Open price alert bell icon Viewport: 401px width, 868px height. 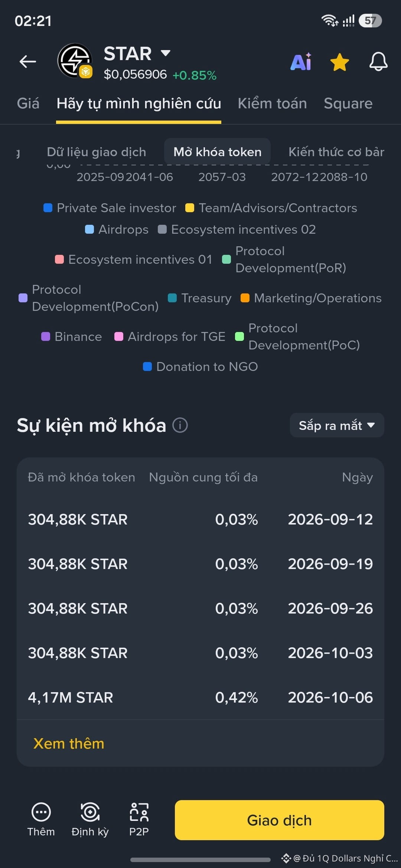point(378,62)
